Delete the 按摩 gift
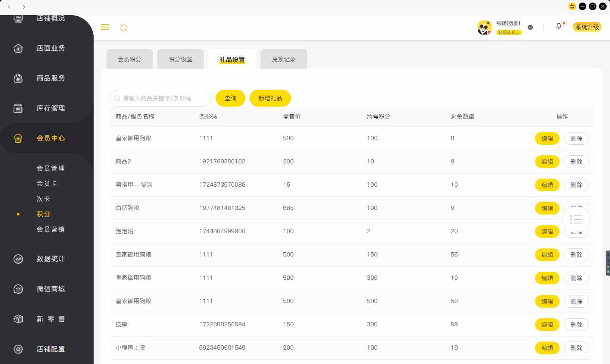Image resolution: width=610 pixels, height=364 pixels. [x=577, y=325]
